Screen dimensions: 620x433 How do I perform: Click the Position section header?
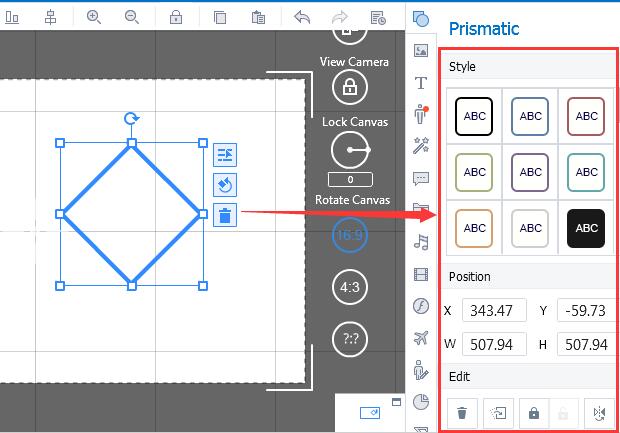point(528,276)
